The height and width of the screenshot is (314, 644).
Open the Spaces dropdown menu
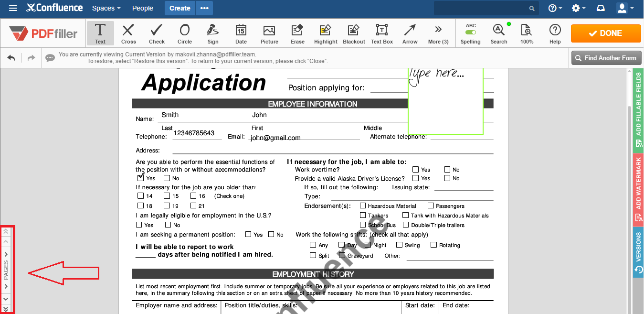[106, 8]
